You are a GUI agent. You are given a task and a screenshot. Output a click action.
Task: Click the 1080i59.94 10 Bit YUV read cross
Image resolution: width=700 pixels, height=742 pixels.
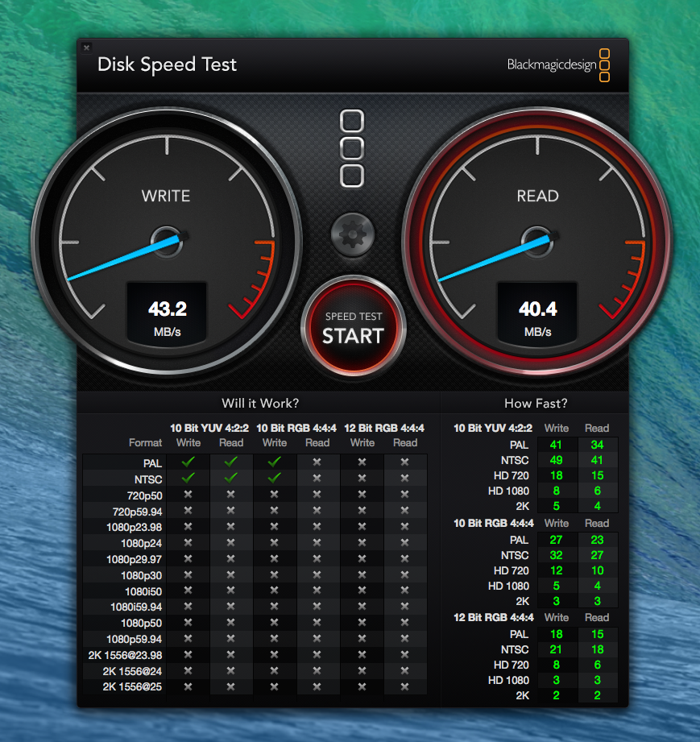tap(231, 606)
